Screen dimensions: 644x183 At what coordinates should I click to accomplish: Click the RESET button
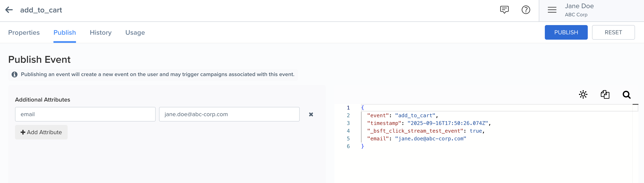pos(613,32)
